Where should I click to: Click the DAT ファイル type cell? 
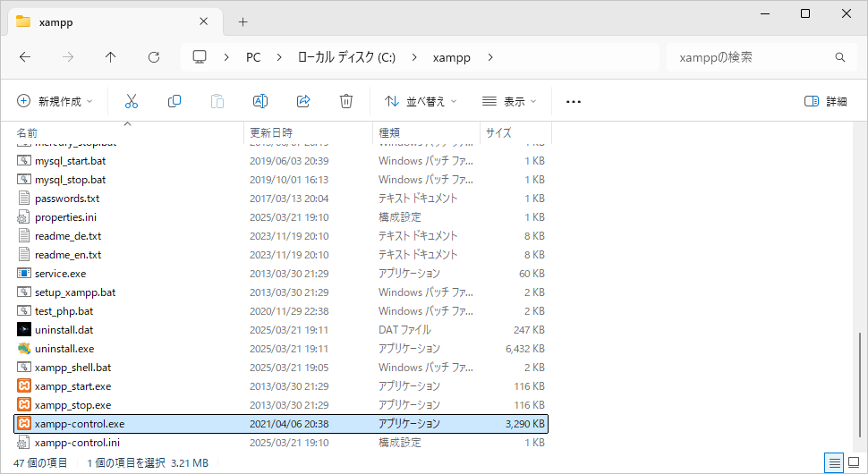(404, 330)
